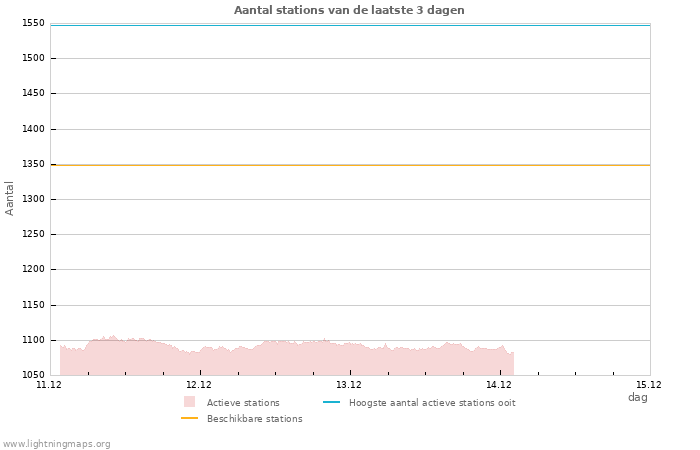Select the 'Beschikbare stations' legend label
This screenshot has width=700, height=450.
click(254, 418)
